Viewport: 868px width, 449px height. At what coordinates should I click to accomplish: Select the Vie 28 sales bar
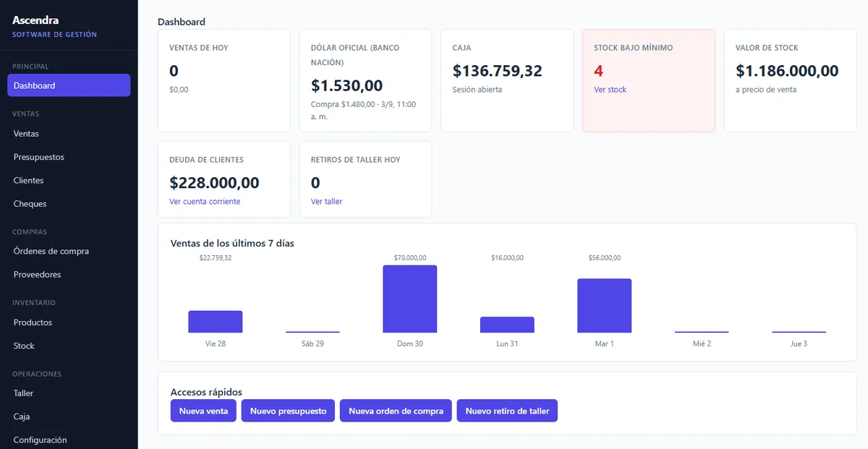[216, 322]
